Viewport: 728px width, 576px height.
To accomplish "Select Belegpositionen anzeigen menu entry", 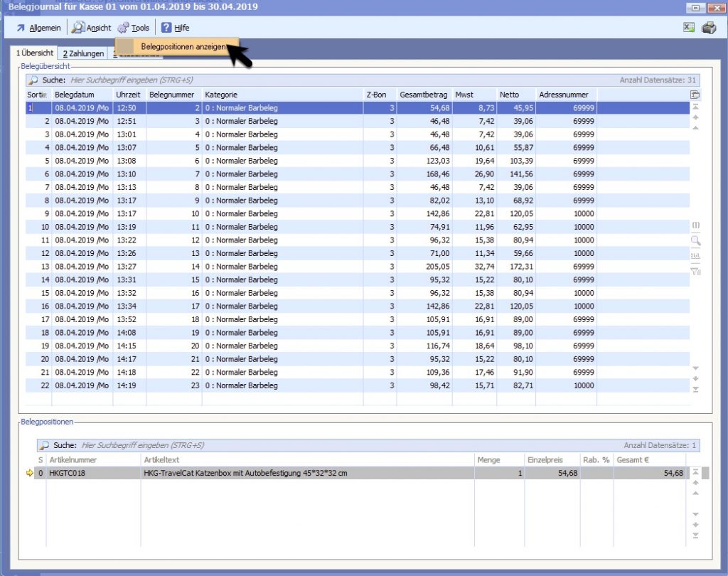I will (183, 46).
